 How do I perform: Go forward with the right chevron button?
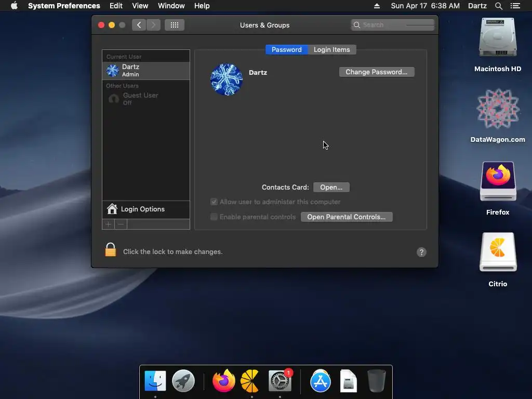tap(153, 25)
